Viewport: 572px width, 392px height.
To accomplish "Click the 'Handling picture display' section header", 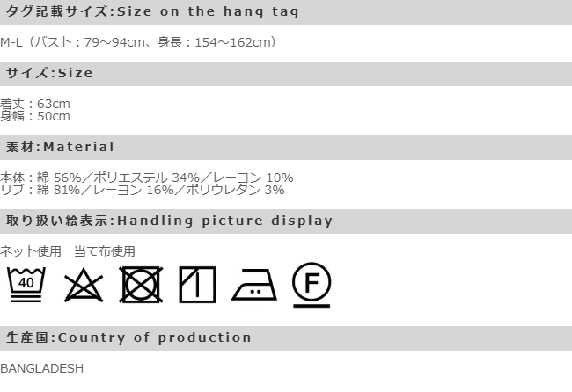I will 170,221.
